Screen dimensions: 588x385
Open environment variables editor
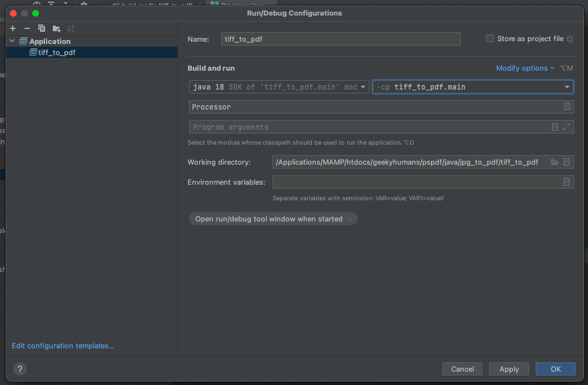(566, 182)
